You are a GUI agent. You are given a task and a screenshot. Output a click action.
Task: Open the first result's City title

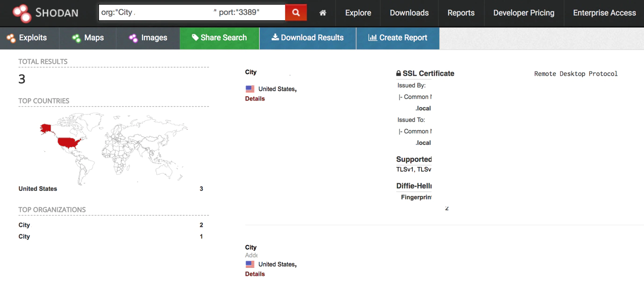click(251, 72)
